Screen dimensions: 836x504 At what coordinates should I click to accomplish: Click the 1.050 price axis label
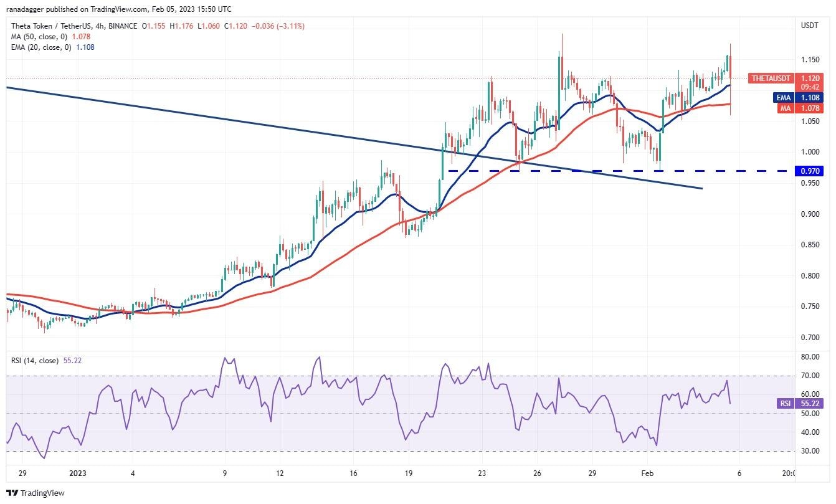coord(810,121)
